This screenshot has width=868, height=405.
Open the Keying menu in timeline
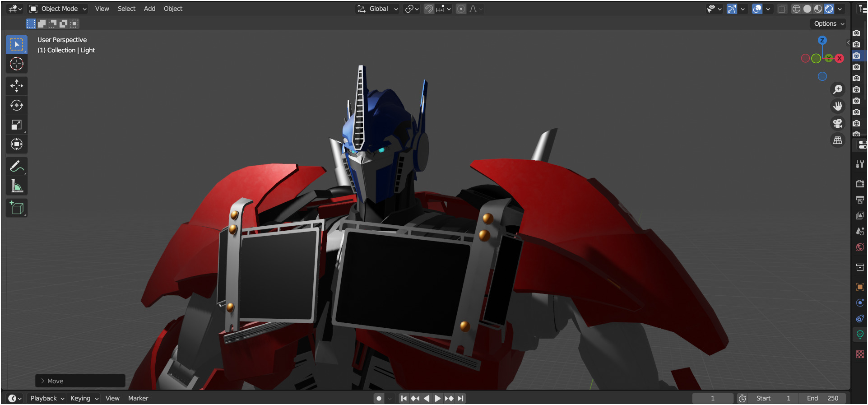[x=84, y=398]
